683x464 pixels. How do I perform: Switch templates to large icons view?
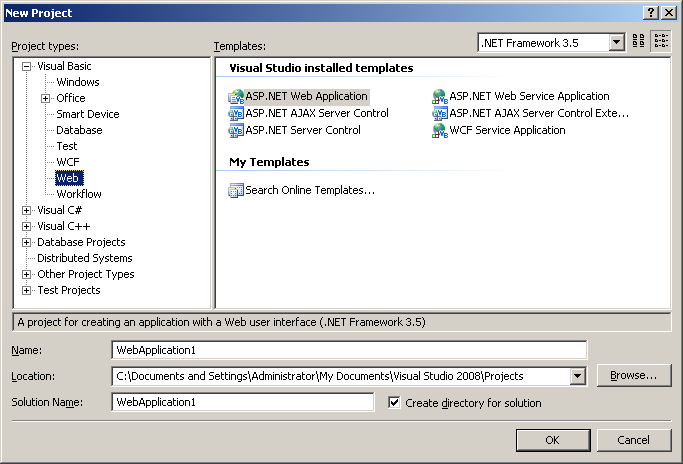(639, 41)
